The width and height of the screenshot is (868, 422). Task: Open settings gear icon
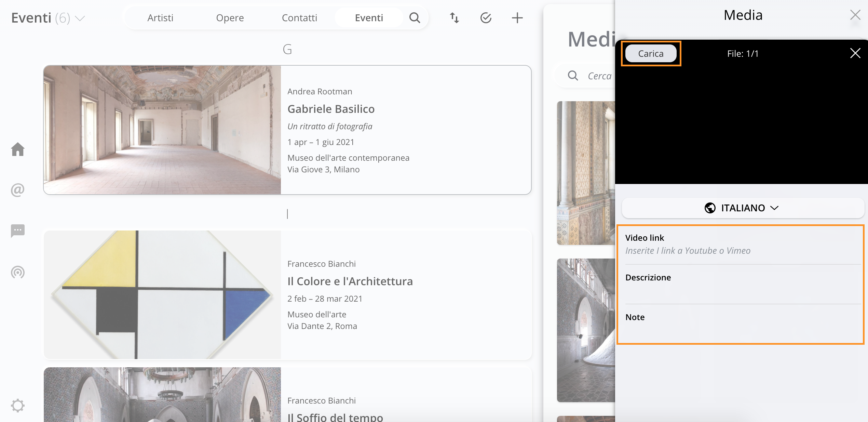coord(18,406)
